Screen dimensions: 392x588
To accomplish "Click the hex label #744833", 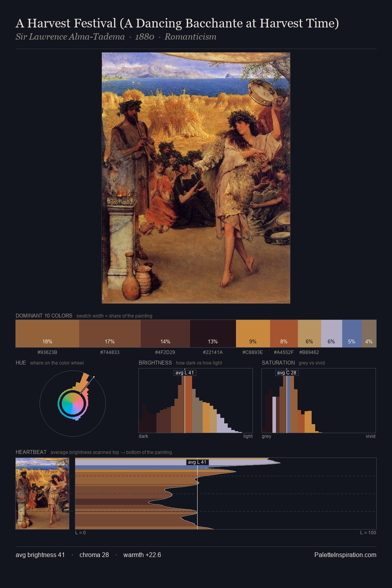I will point(110,352).
